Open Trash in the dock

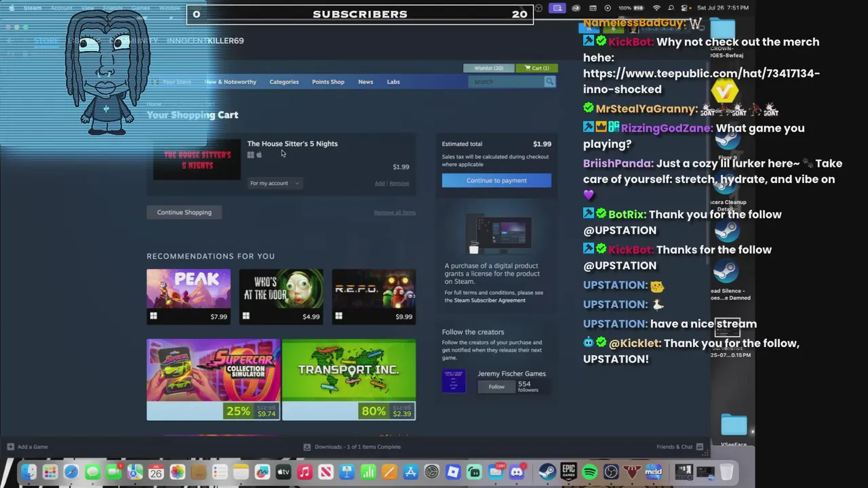tap(726, 472)
